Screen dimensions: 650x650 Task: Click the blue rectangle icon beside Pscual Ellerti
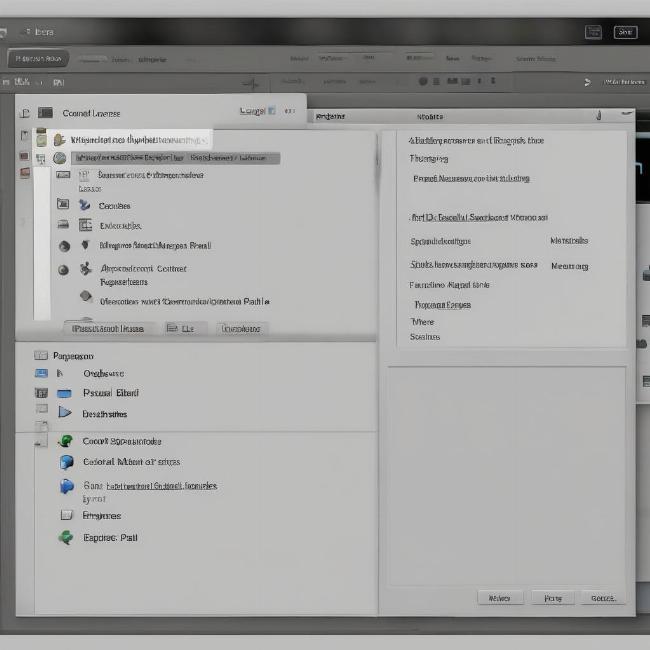(64, 393)
